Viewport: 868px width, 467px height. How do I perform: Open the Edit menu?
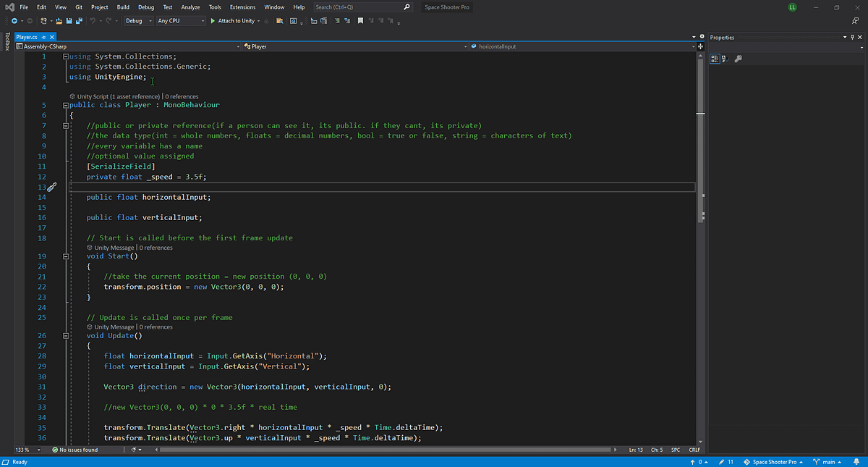(42, 7)
